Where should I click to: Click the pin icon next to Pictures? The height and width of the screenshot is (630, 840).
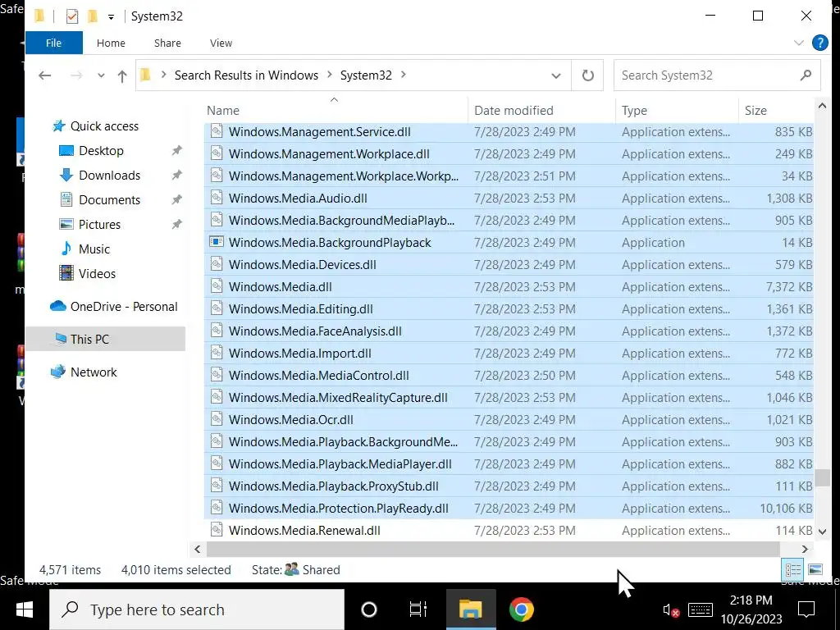177,225
